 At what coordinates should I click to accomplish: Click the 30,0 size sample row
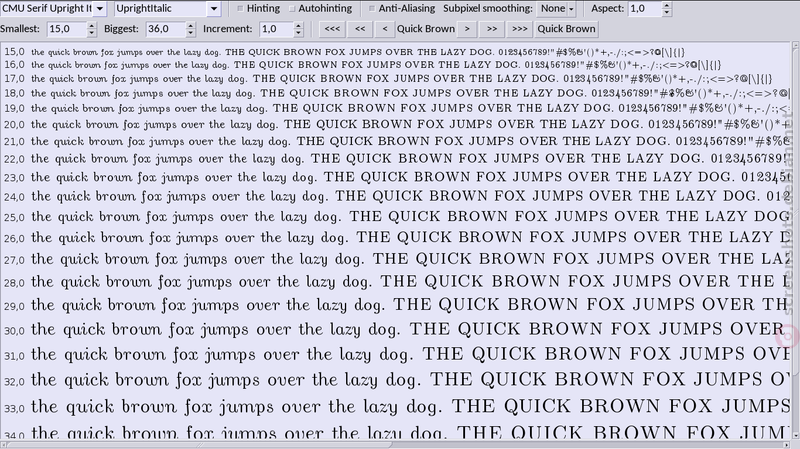[x=395, y=330]
